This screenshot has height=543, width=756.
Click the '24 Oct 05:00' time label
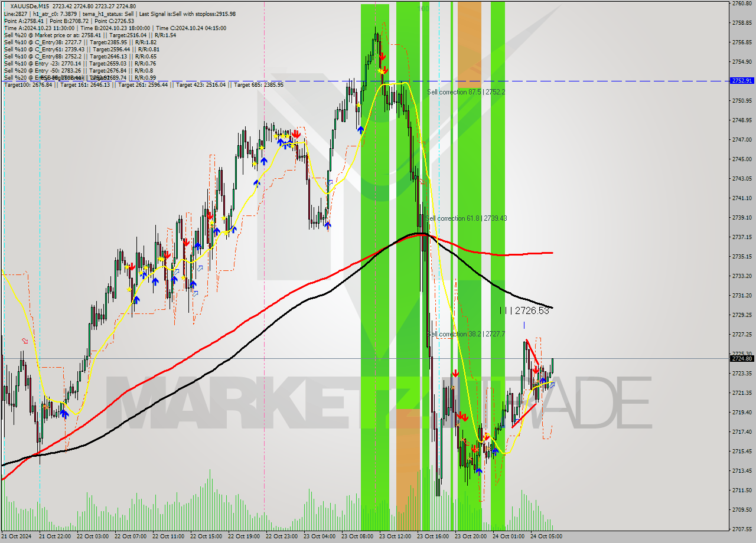coord(546,537)
